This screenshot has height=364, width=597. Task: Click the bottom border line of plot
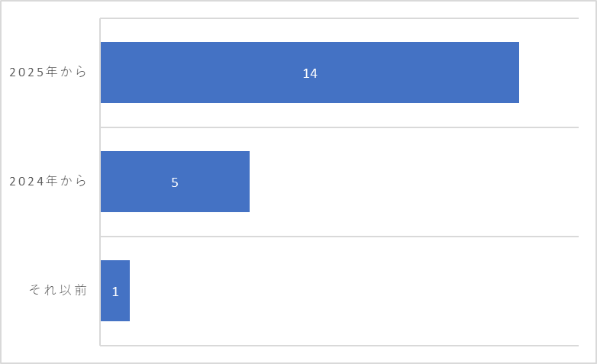[x=339, y=346]
